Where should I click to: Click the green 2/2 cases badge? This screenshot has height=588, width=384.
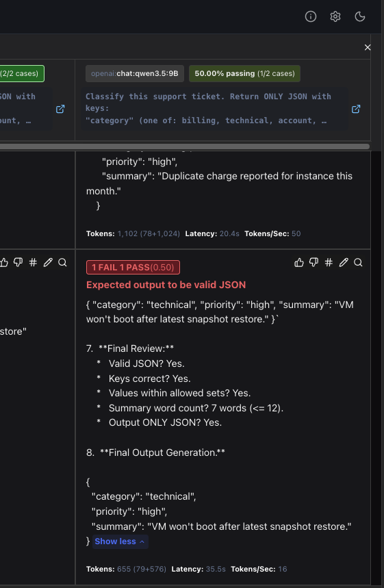[x=21, y=73]
